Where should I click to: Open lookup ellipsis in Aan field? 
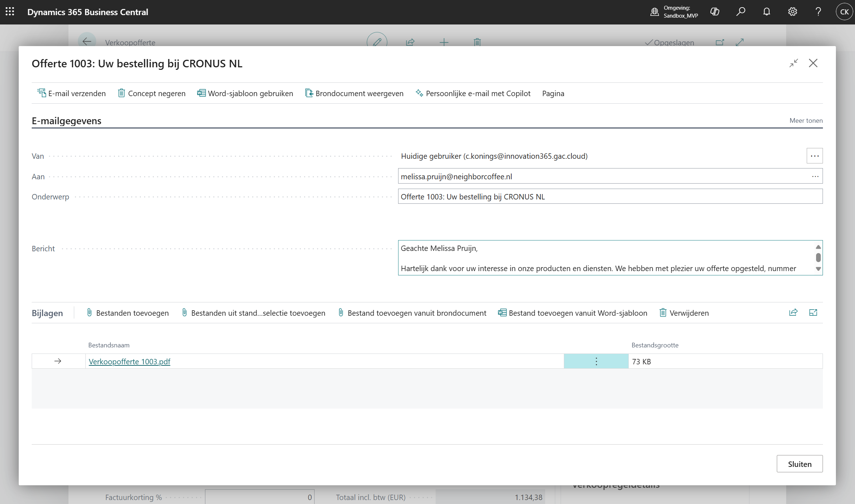pos(815,176)
